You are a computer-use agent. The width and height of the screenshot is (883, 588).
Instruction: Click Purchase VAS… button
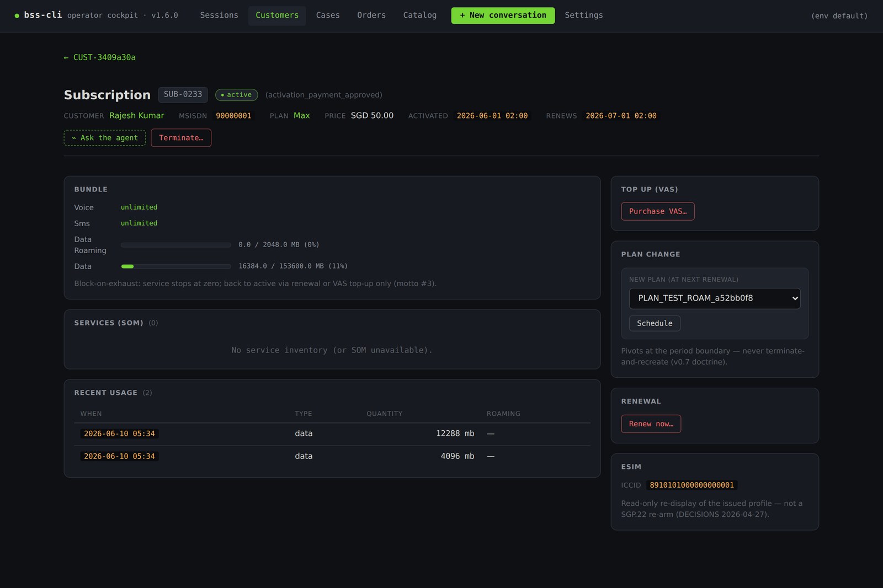click(x=658, y=211)
